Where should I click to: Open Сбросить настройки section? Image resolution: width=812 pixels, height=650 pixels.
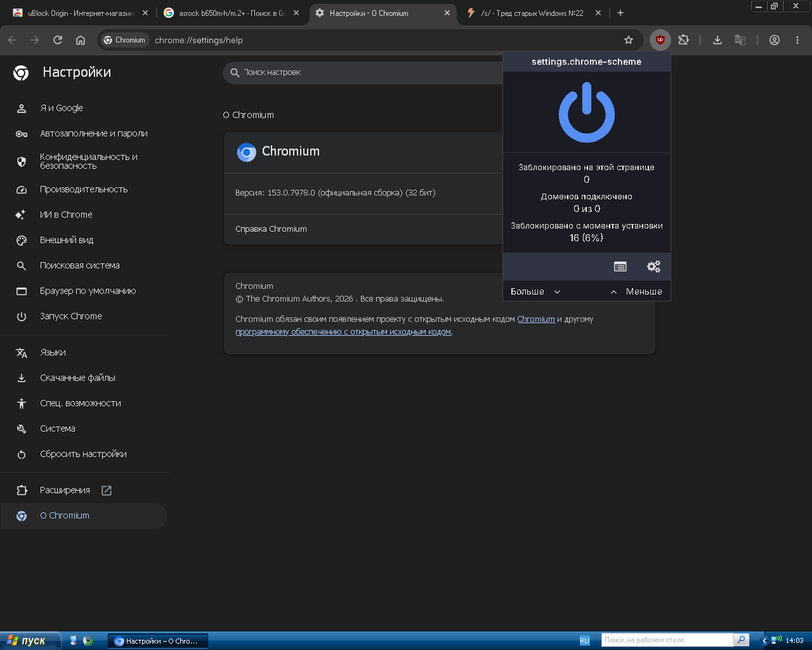coord(84,454)
